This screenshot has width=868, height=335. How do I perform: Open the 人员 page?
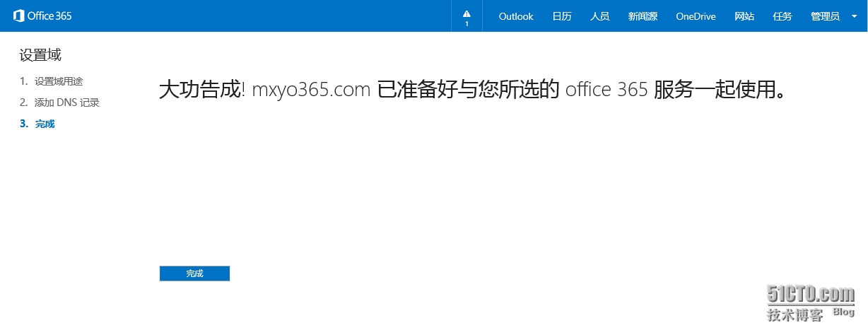click(x=600, y=16)
